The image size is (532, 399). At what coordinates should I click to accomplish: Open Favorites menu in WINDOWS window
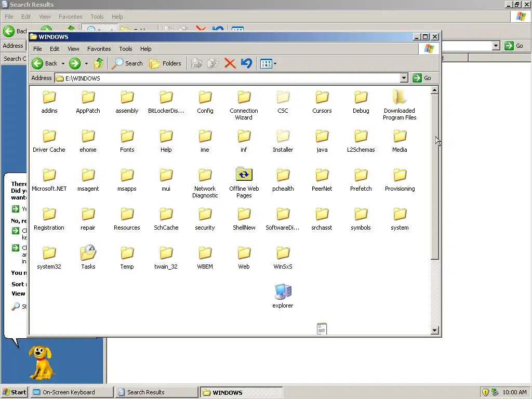coord(99,49)
